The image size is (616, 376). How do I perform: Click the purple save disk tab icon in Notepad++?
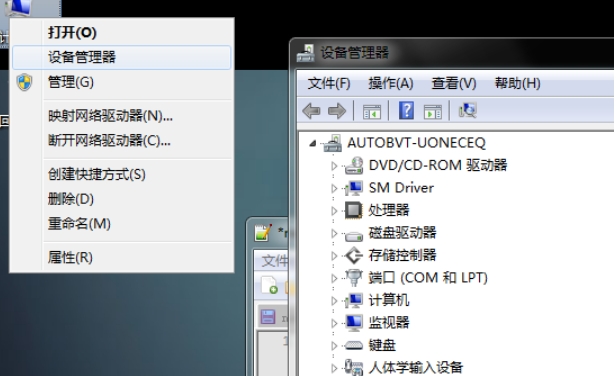[x=268, y=317]
